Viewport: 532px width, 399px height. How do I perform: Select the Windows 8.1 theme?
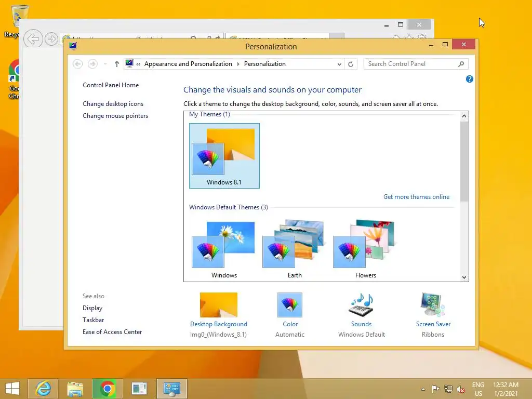[x=224, y=156]
